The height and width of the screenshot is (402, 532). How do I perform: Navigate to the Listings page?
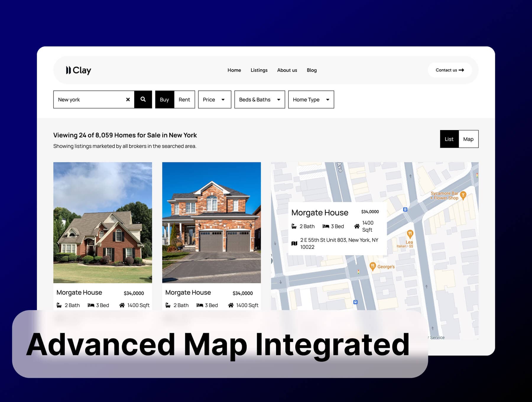[x=259, y=70]
